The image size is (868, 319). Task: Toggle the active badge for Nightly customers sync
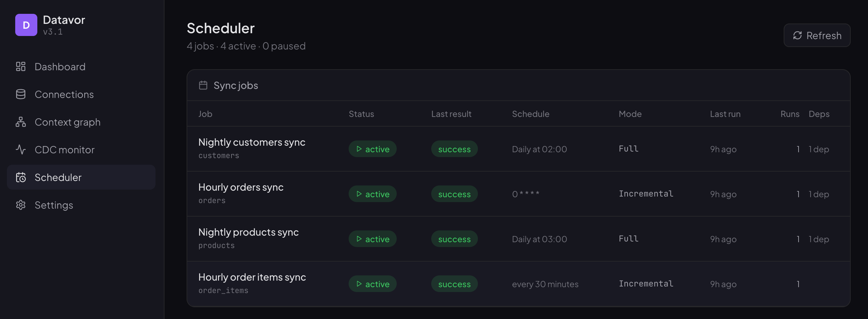[372, 149]
